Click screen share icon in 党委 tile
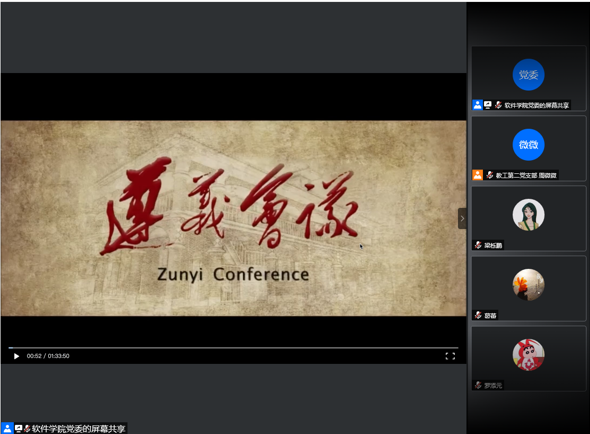This screenshot has width=590, height=434. coord(488,105)
